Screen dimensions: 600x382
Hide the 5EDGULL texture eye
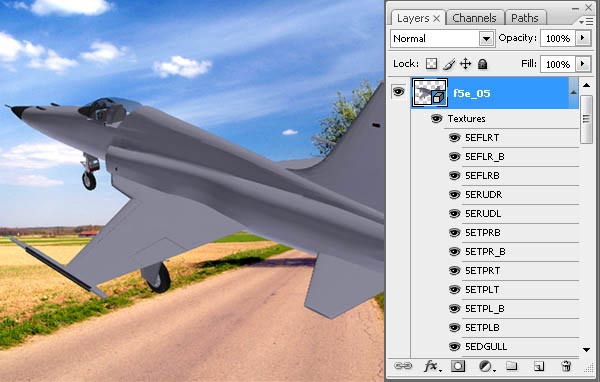[x=454, y=347]
